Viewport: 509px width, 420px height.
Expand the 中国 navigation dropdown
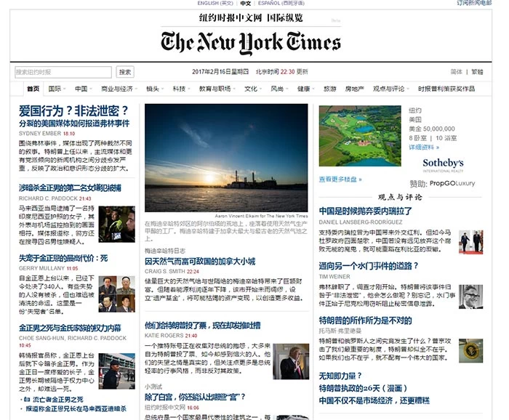tap(84, 89)
